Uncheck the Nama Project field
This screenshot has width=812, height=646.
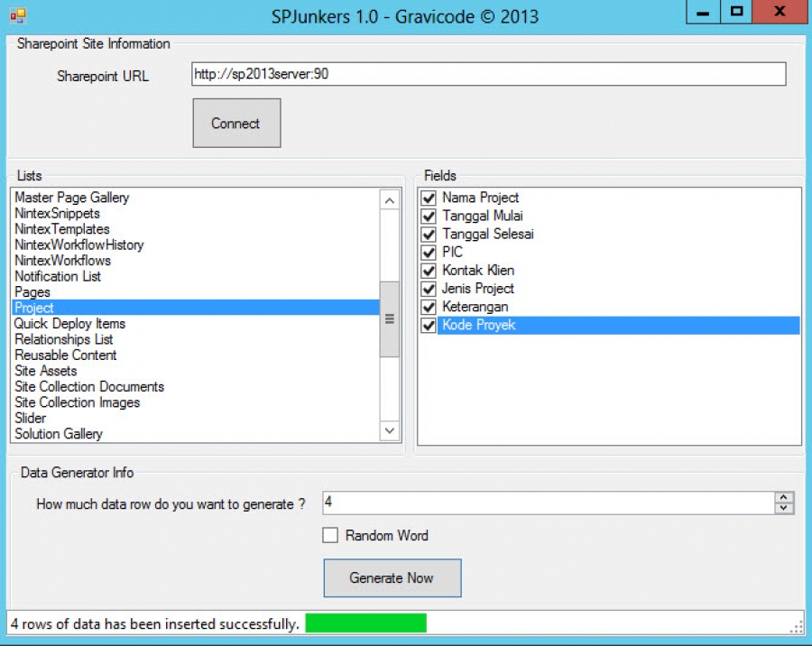pyautogui.click(x=428, y=198)
